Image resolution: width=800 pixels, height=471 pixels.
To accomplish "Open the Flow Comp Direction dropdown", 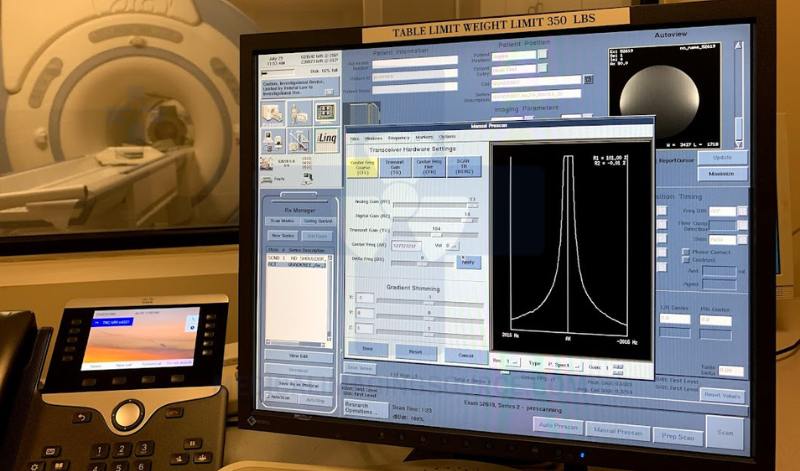I will [742, 225].
